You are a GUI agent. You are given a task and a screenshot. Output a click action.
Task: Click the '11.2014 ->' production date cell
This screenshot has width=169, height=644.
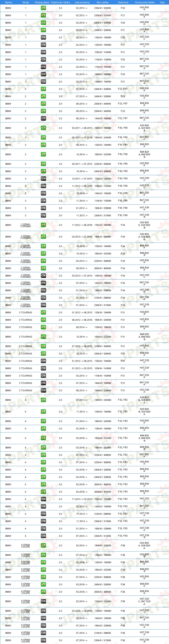(82, 201)
